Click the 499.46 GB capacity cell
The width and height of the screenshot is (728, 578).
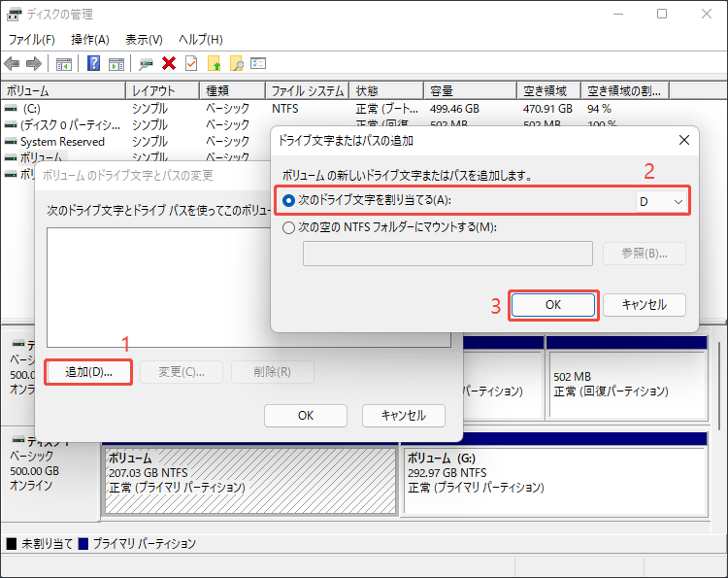coord(454,109)
